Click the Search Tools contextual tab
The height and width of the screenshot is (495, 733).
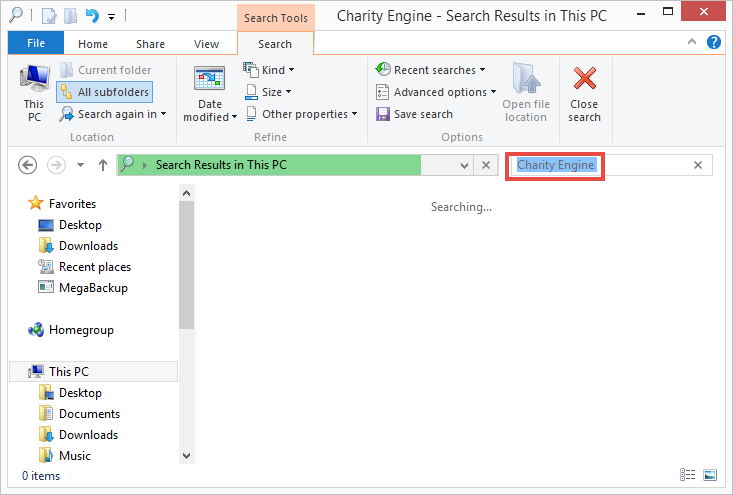coord(276,18)
